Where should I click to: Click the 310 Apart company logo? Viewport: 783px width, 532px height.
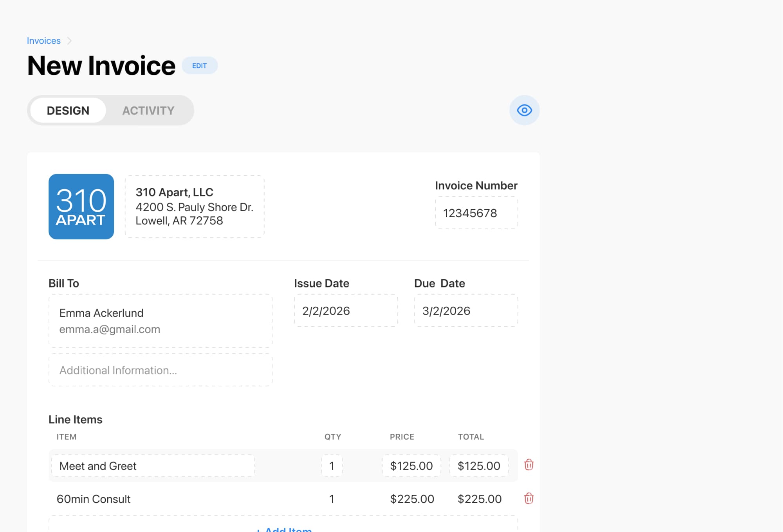tap(81, 206)
